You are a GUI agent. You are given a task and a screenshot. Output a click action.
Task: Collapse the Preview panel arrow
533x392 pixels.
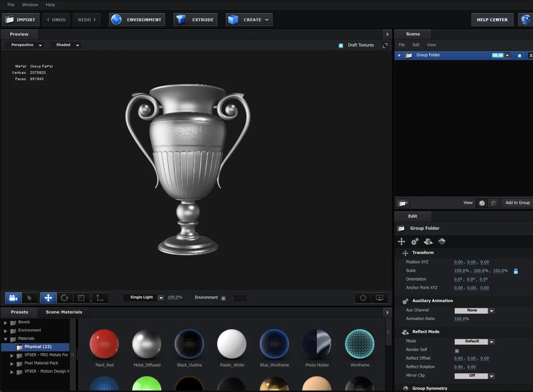(x=387, y=34)
